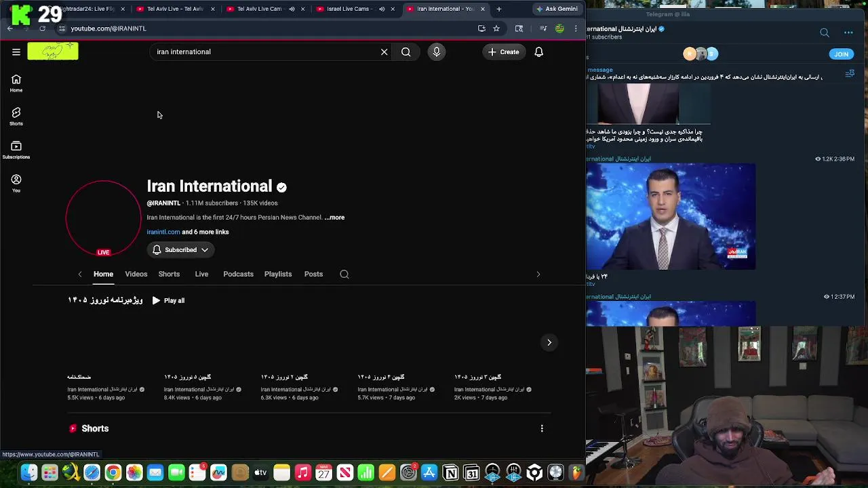
Task: Open YouTube notifications bell
Action: pos(539,52)
